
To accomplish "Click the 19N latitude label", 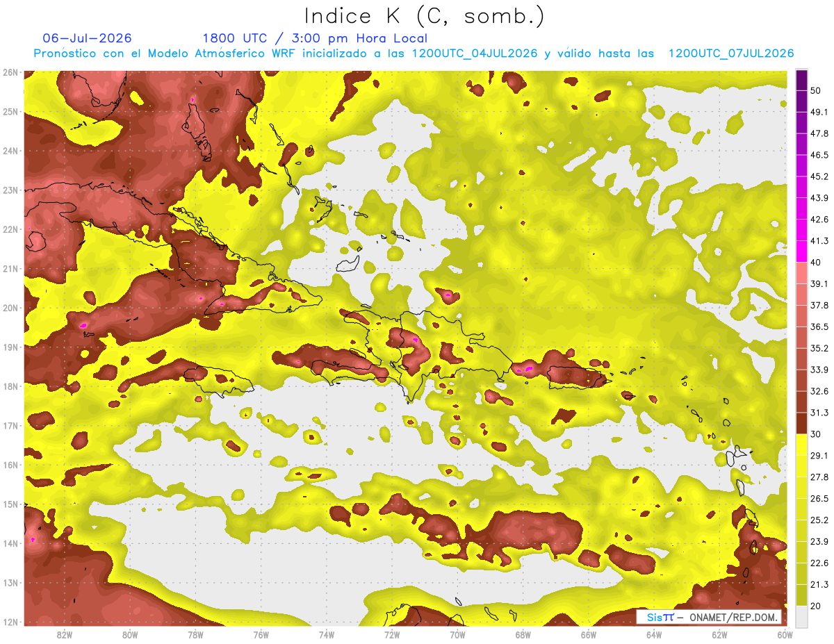I will tap(10, 347).
